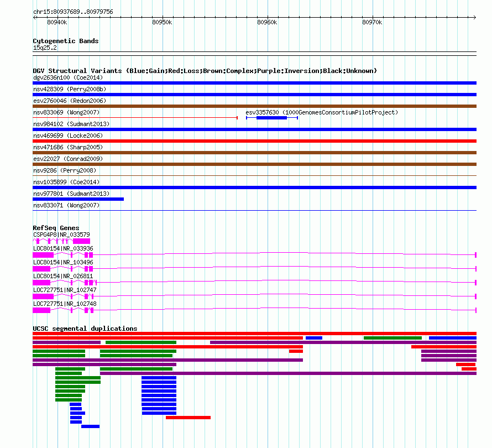The width and height of the screenshot is (492, 448).
Task: Select transcript LOC80154|NR_103496 label
Action: click(63, 263)
